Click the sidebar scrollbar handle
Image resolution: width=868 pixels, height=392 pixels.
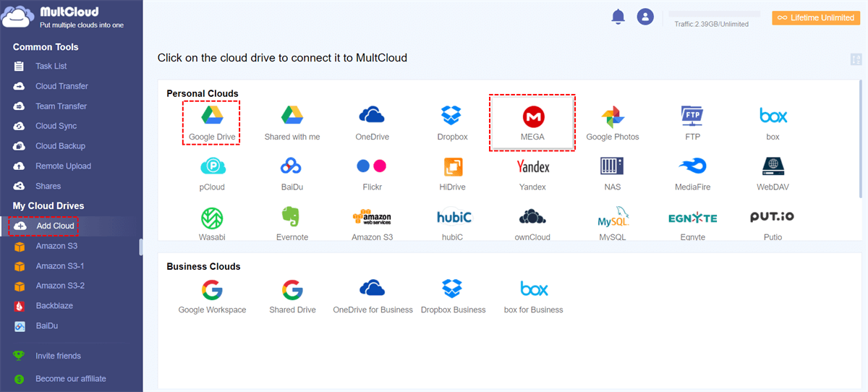tap(141, 247)
